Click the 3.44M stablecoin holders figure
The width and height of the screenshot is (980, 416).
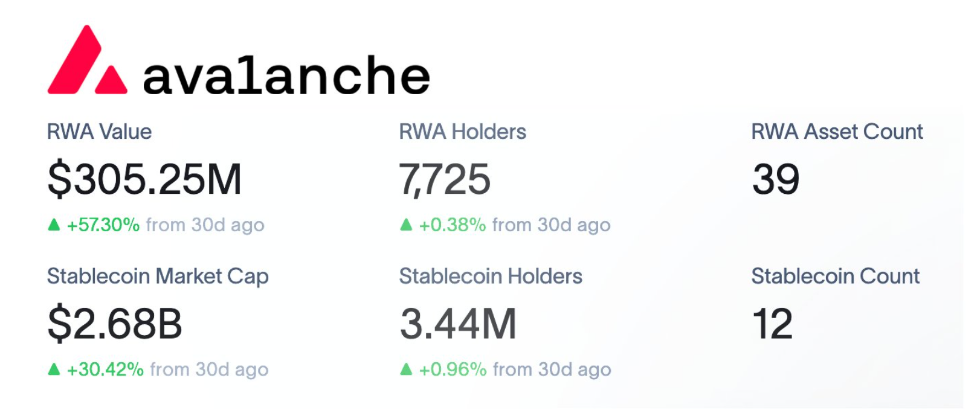click(458, 324)
